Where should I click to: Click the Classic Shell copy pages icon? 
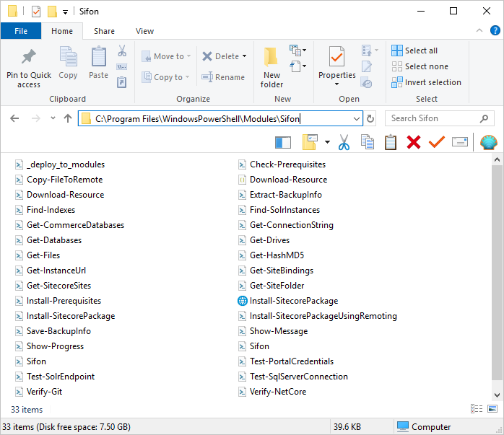(x=368, y=142)
